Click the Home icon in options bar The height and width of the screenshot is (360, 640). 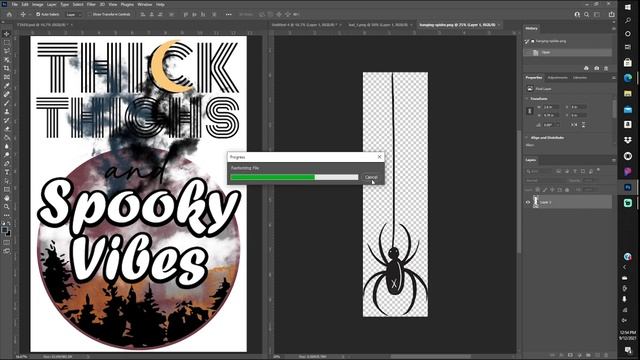(x=9, y=14)
